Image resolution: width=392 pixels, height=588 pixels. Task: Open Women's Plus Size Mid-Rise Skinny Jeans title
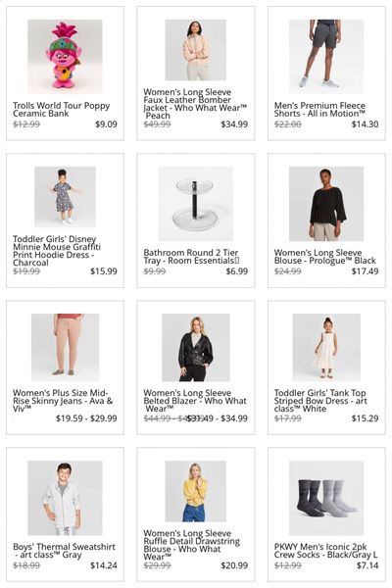coord(63,401)
